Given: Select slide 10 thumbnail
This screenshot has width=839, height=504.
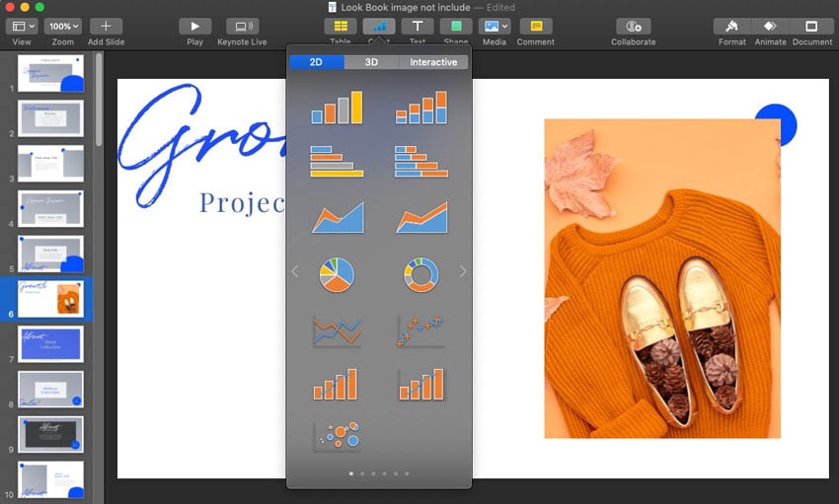Looking at the screenshot, I should [50, 480].
